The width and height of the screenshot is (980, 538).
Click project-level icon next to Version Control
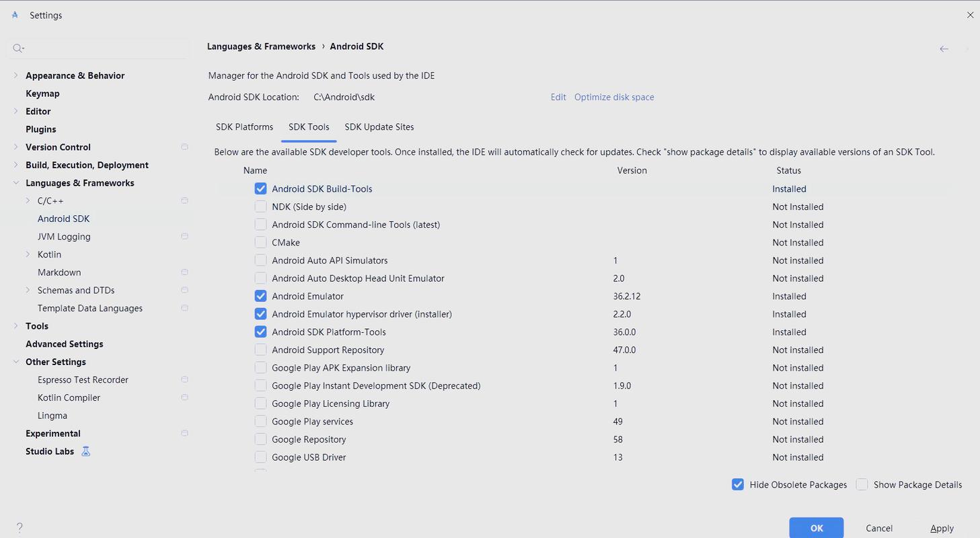pos(184,147)
